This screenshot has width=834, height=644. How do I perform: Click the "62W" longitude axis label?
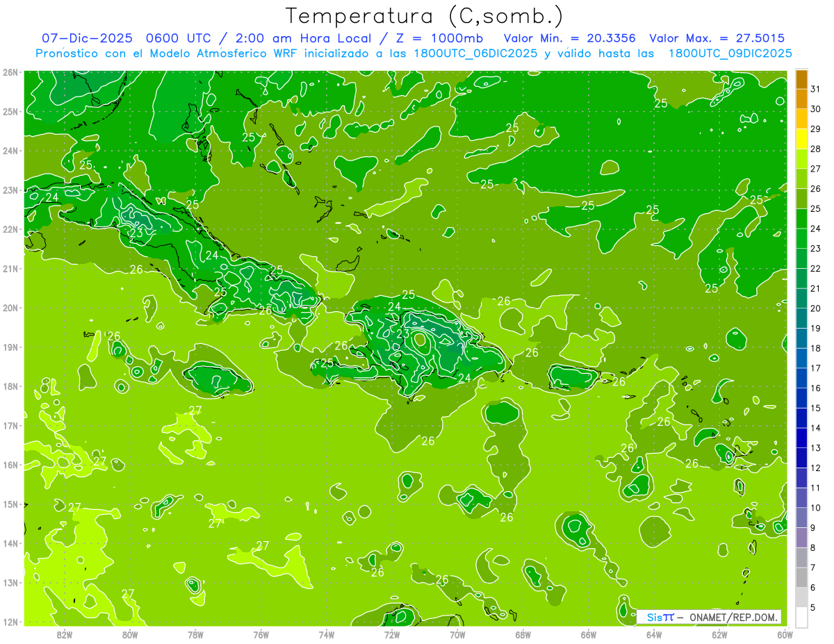719,634
